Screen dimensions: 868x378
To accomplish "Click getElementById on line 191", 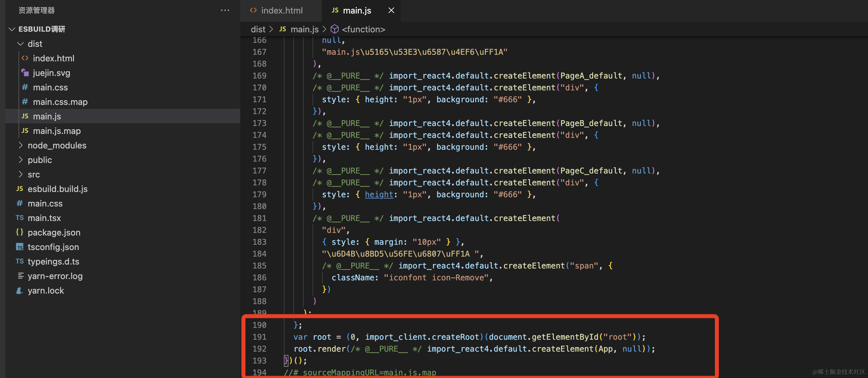I will [x=565, y=337].
